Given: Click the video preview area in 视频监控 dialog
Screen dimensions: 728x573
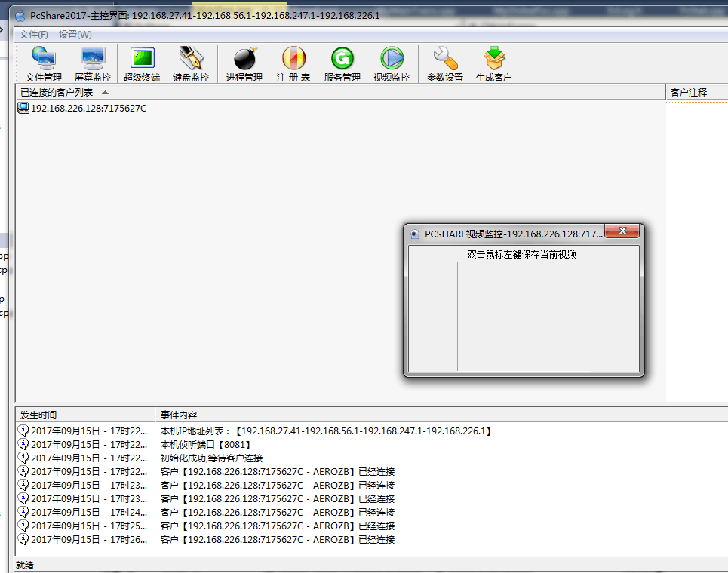Looking at the screenshot, I should tap(524, 317).
